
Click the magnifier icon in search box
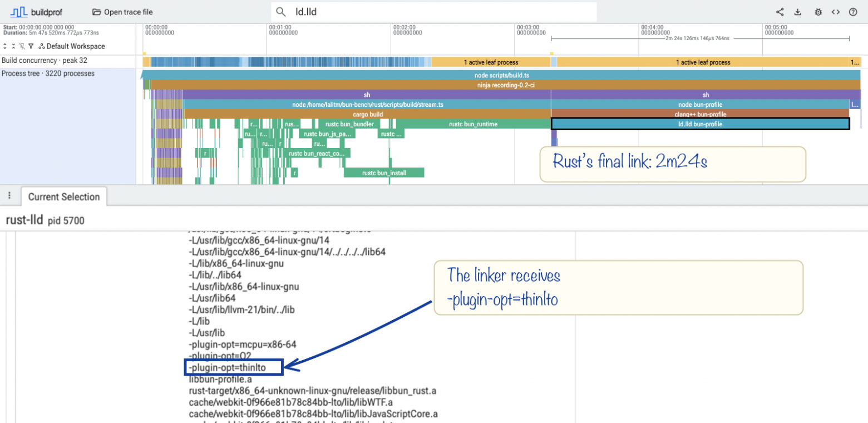point(281,12)
